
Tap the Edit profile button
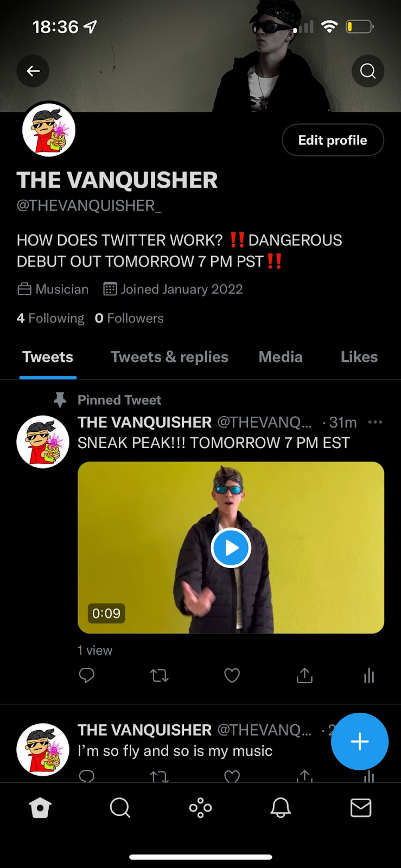pyautogui.click(x=333, y=140)
